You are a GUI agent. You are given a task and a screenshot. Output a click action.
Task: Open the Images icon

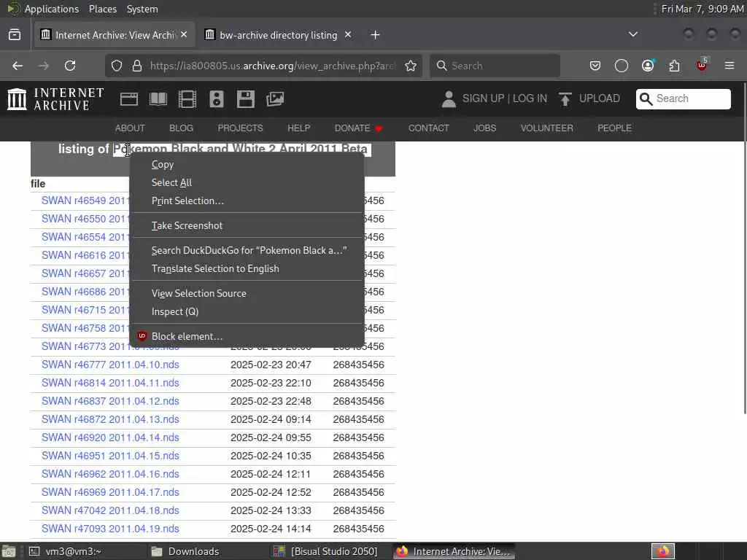click(275, 99)
